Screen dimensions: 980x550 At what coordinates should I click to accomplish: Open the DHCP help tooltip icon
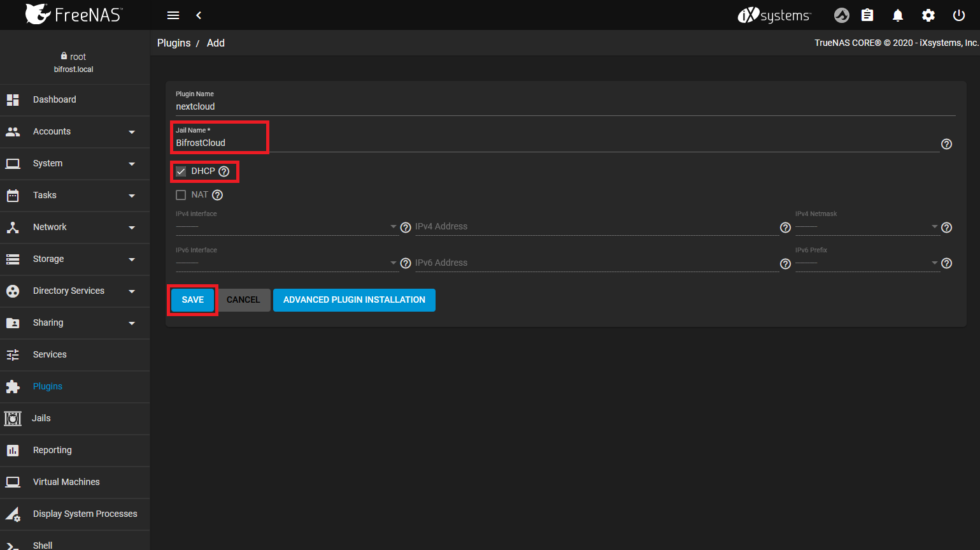pos(224,171)
